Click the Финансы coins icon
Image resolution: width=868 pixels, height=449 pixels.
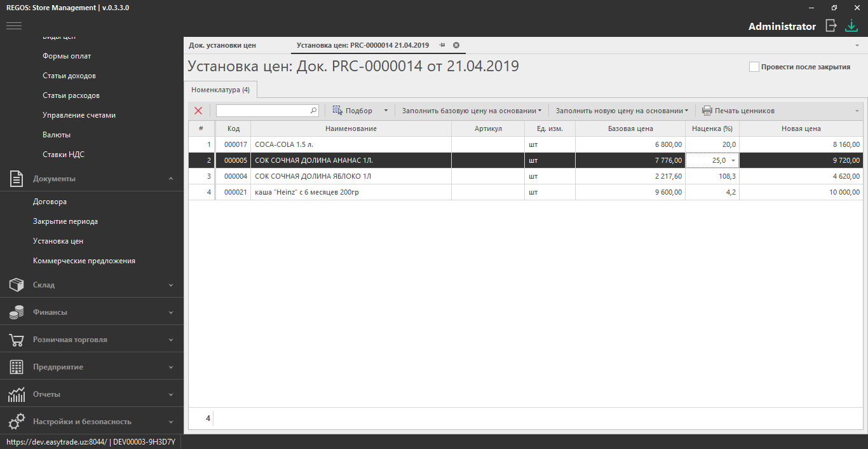click(17, 312)
